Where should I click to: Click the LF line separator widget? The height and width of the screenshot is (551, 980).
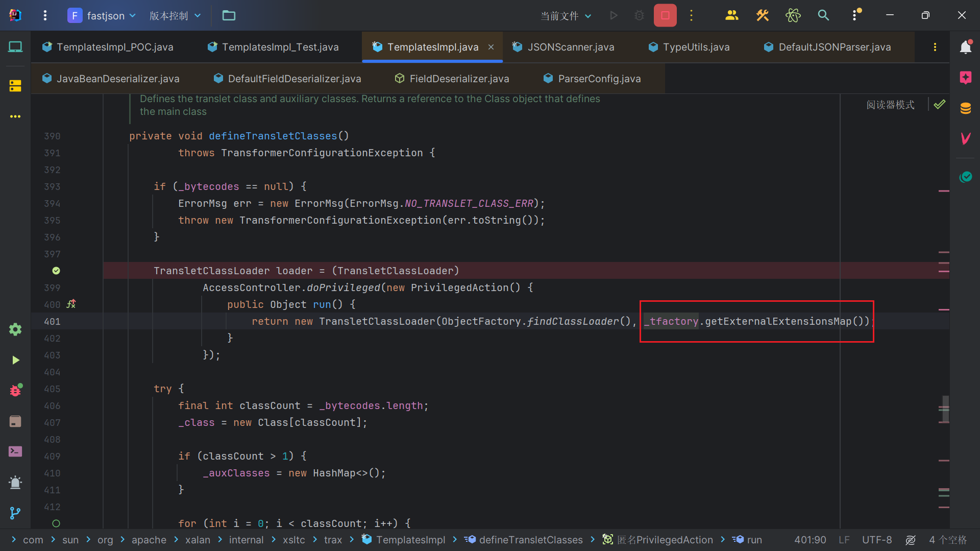pyautogui.click(x=844, y=540)
